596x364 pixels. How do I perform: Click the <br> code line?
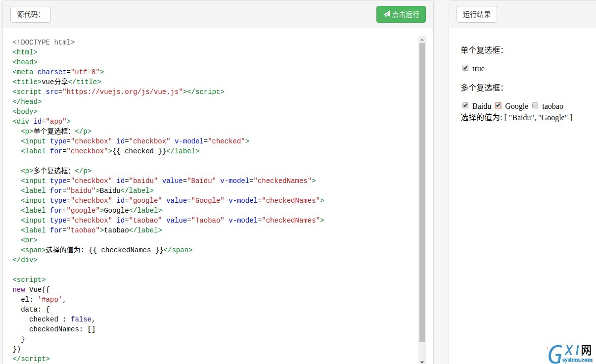coord(29,240)
